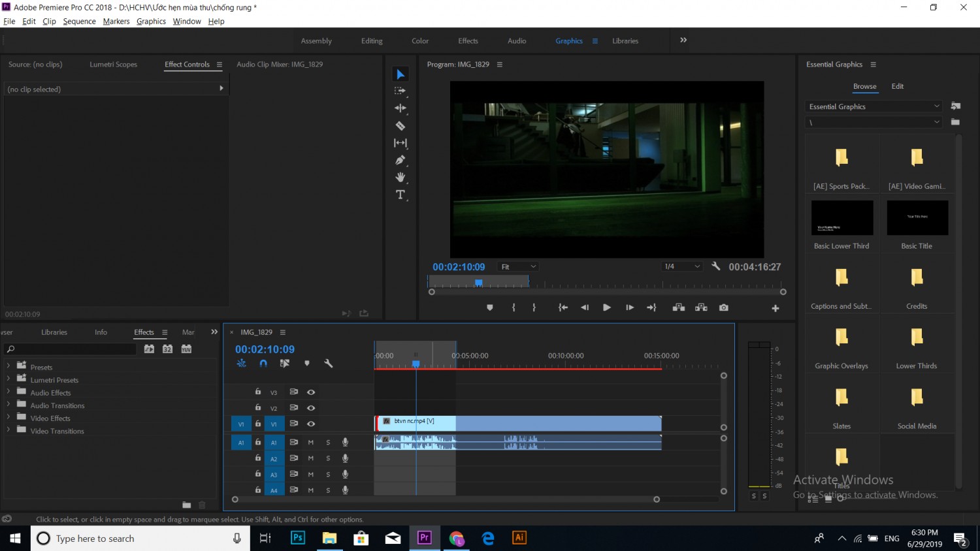Go to In point
Viewport: 980px width, 551px height.
coord(563,307)
